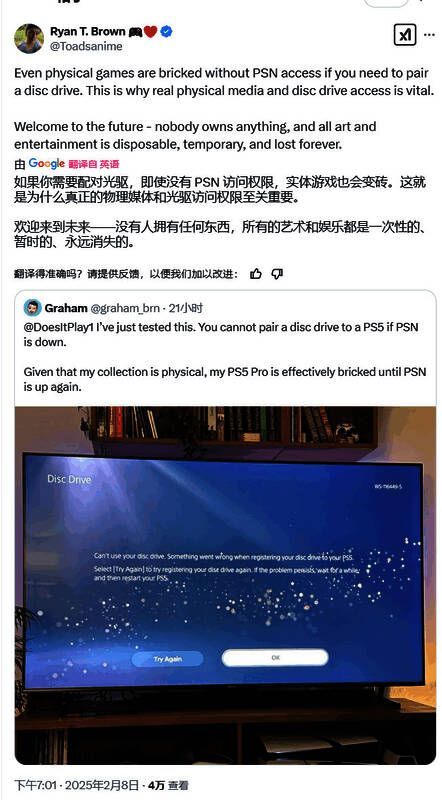
Task: Click the thumbs-up translation feedback icon
Action: pyautogui.click(x=256, y=274)
